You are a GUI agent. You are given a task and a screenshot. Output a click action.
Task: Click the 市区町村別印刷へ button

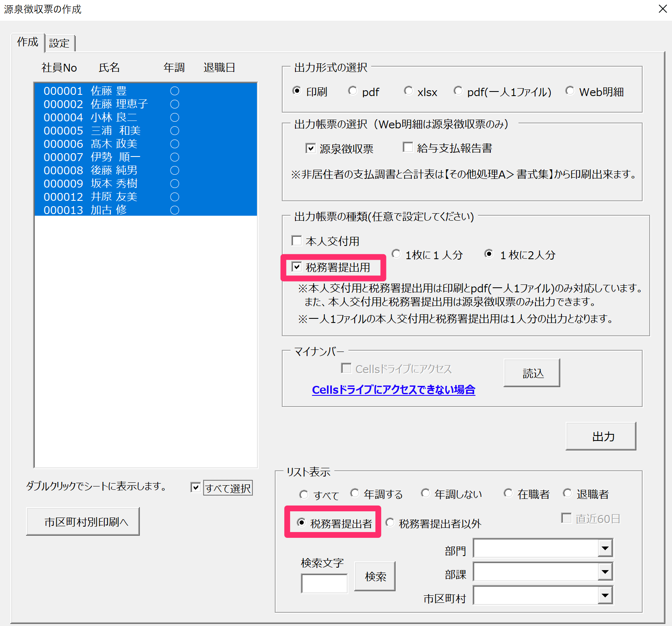pyautogui.click(x=83, y=522)
